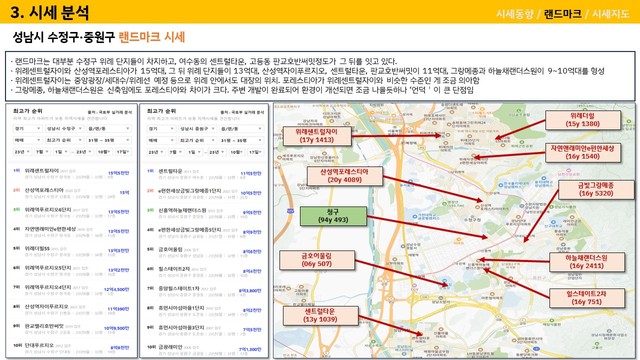The width and height of the screenshot is (640, 360).
Task: Select rank 2 e편한세상금빛그랑메종1단지 row
Action: point(204,193)
